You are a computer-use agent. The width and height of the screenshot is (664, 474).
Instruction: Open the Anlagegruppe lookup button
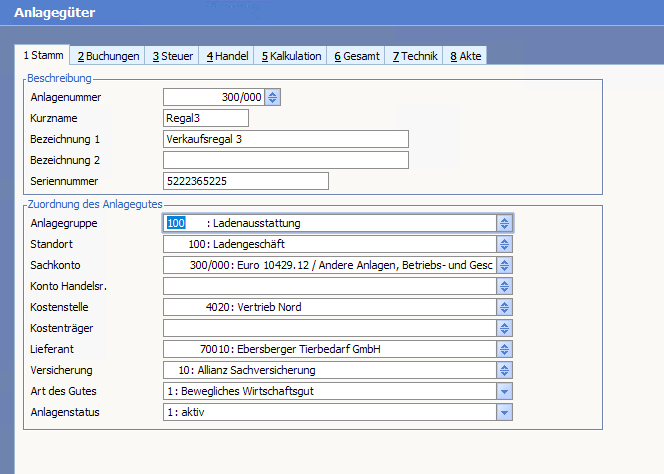505,223
